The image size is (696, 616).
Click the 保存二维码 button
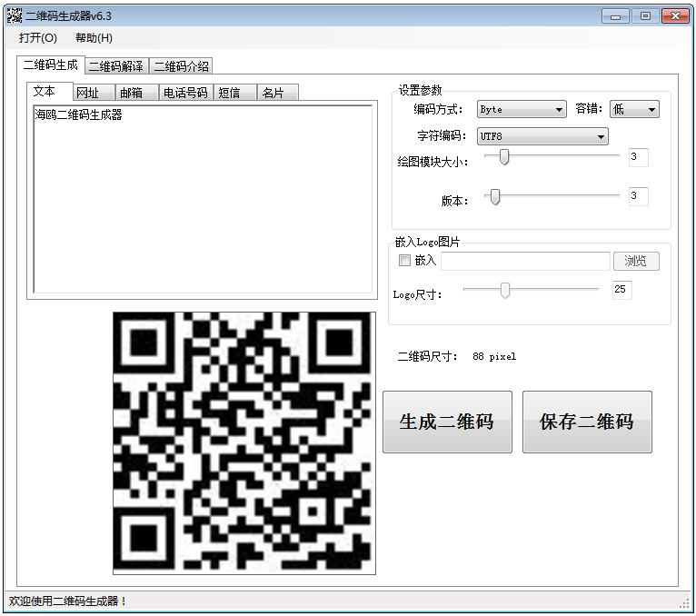[587, 422]
